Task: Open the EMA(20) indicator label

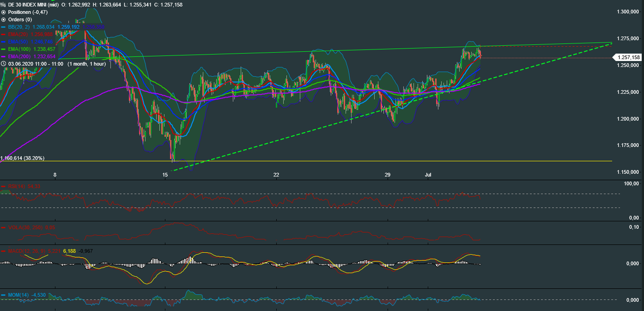Action: [18, 34]
